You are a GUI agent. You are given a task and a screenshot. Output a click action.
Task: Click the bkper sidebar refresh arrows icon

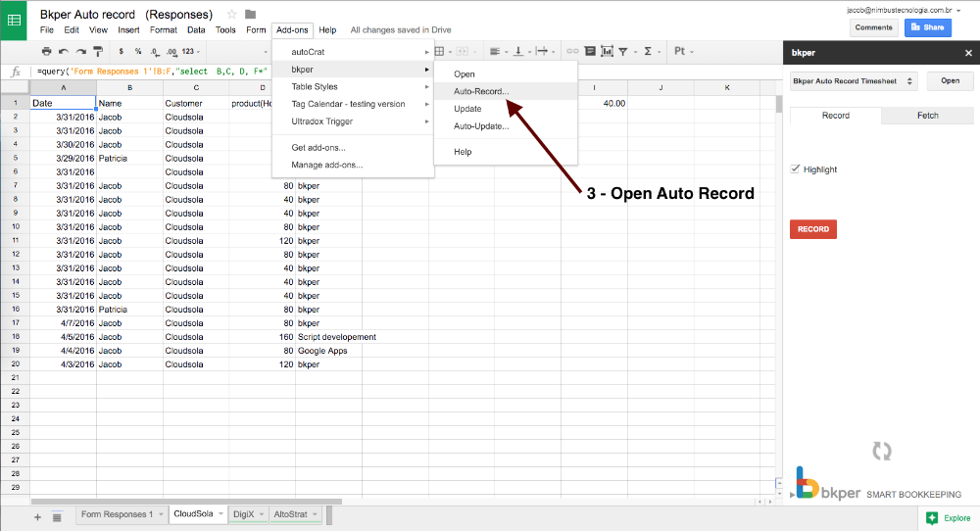tap(882, 451)
